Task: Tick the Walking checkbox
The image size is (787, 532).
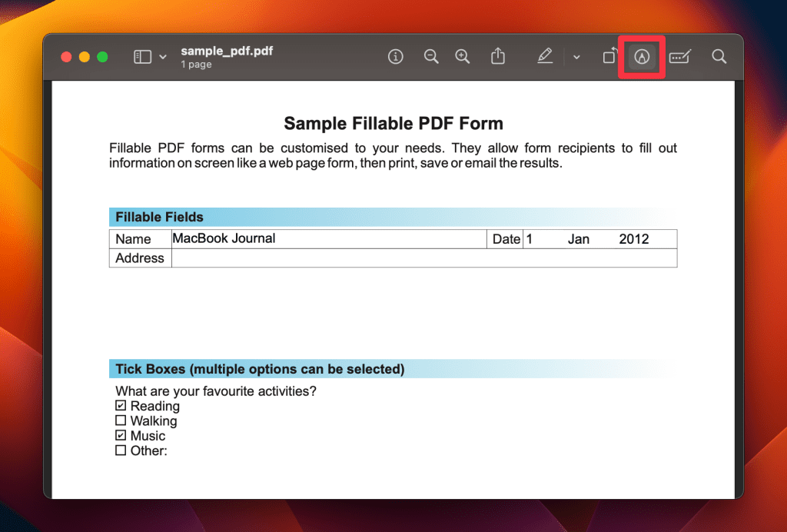Action: pos(121,421)
